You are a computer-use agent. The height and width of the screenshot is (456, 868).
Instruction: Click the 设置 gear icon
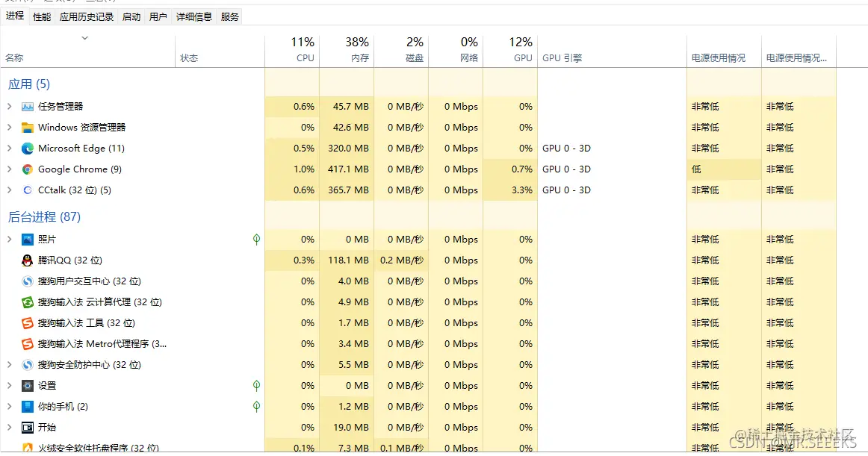pyautogui.click(x=27, y=386)
